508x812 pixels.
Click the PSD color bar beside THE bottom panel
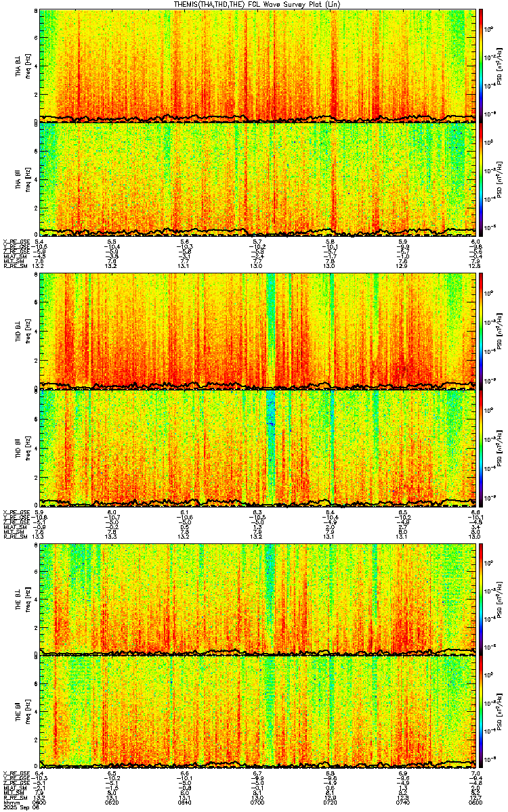point(480,713)
